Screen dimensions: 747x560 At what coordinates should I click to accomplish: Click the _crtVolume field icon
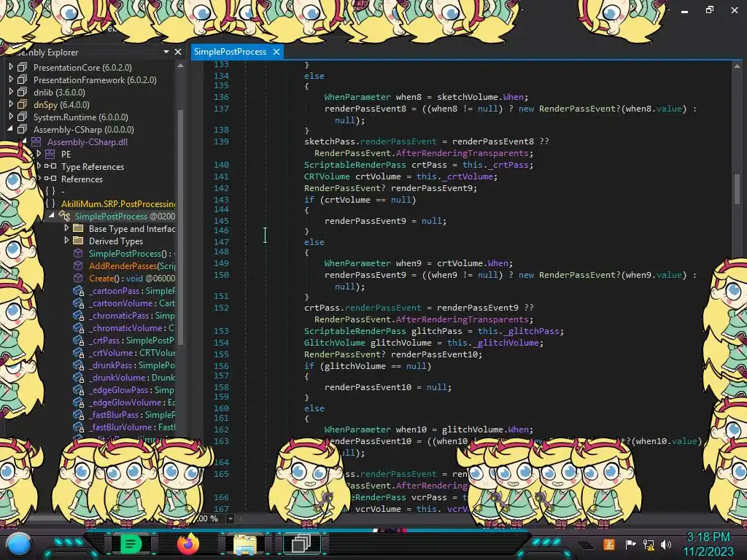coord(78,352)
